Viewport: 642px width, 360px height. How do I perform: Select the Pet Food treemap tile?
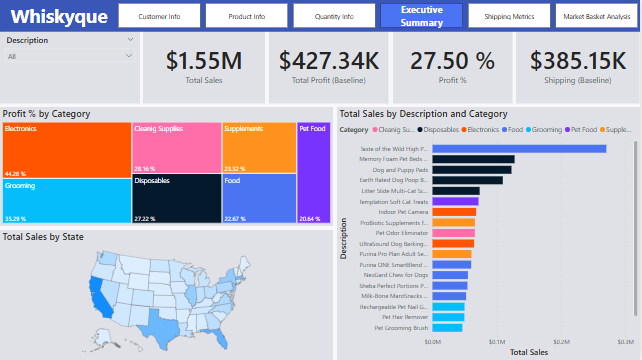click(x=314, y=173)
